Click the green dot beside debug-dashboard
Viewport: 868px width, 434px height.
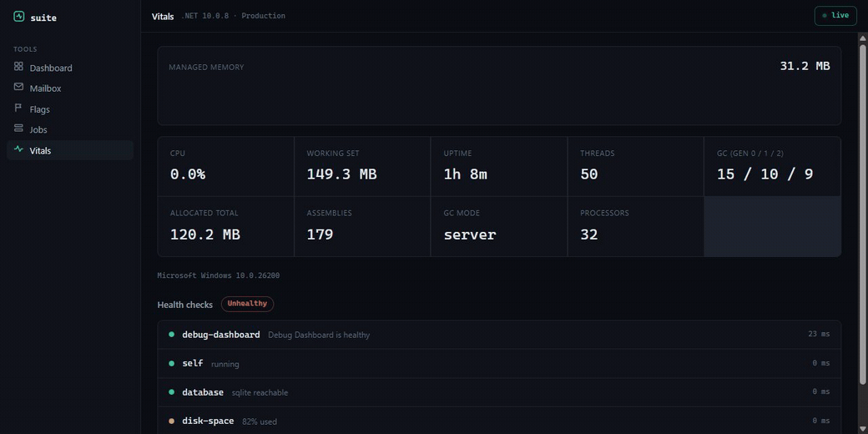tap(172, 335)
